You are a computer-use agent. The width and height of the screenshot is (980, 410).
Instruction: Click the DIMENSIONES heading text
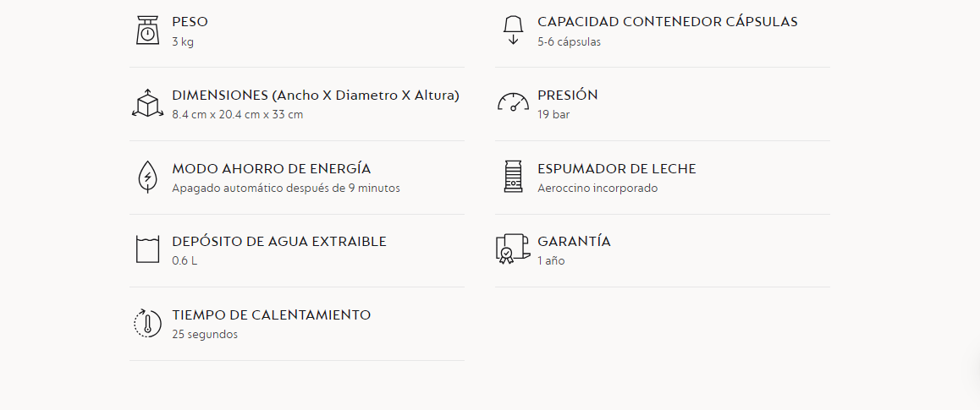[x=316, y=96]
